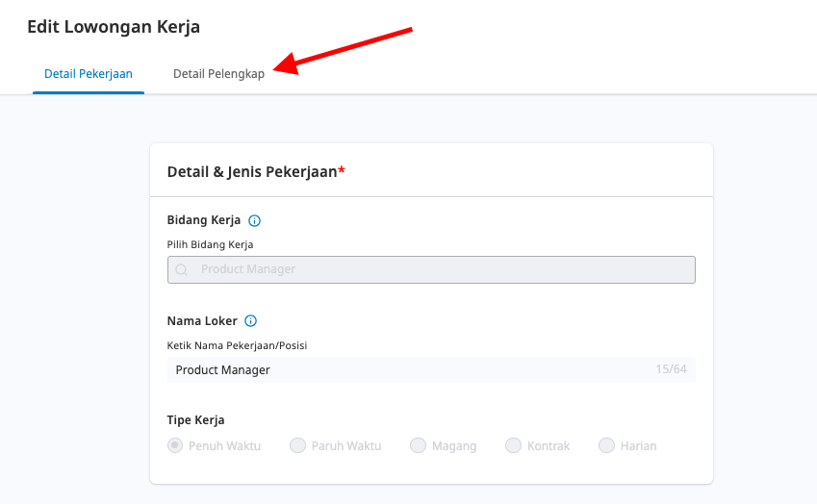Click the Ketik Nama Pekerjaan/Posisi label
The height and width of the screenshot is (504, 817).
(x=237, y=345)
